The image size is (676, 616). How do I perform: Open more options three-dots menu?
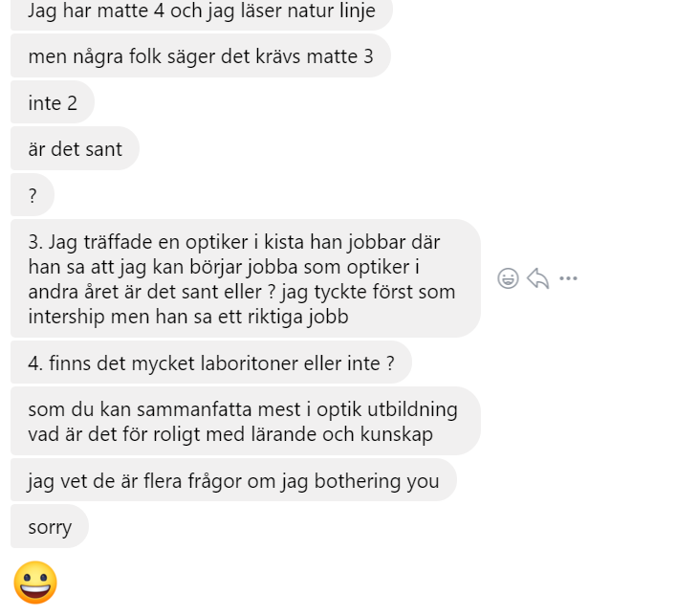coord(568,278)
